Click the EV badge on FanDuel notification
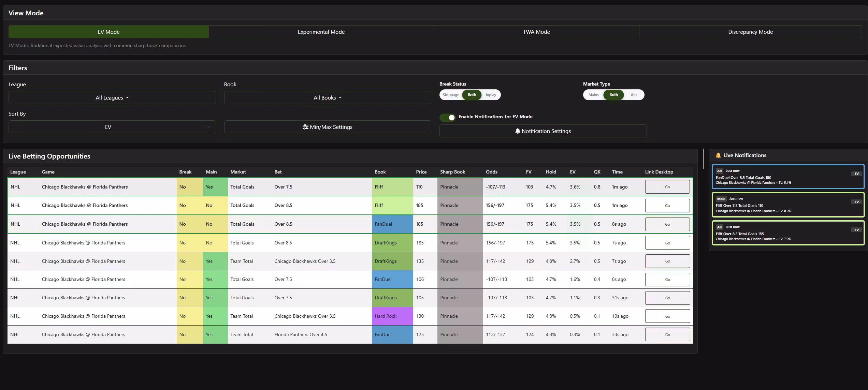The image size is (868, 390). [x=856, y=174]
